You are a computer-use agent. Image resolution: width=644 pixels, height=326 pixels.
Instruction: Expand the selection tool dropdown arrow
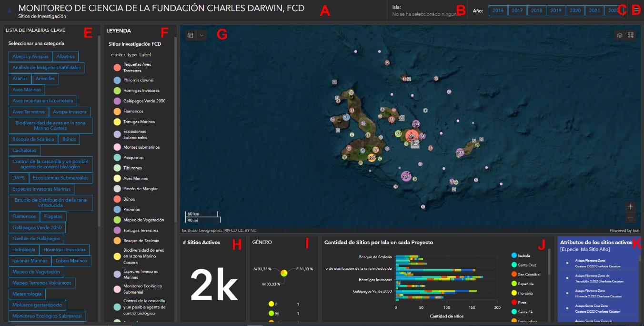tap(201, 35)
